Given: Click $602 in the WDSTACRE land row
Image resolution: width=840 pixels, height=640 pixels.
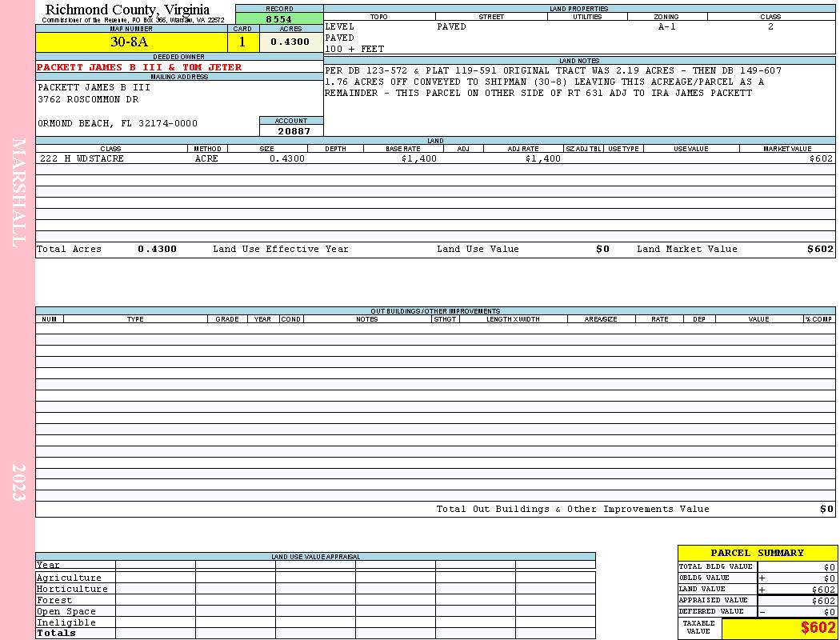Looking at the screenshot, I should click(x=821, y=158).
